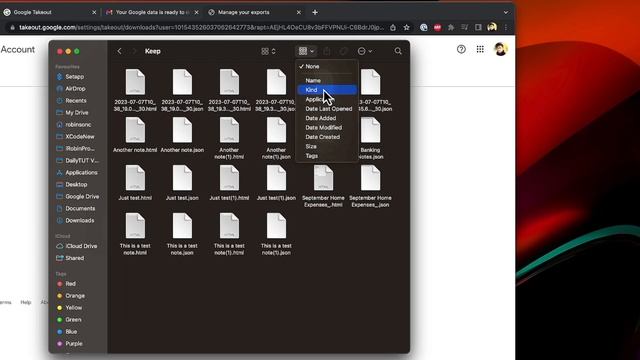Select the Green tag

coord(73,320)
